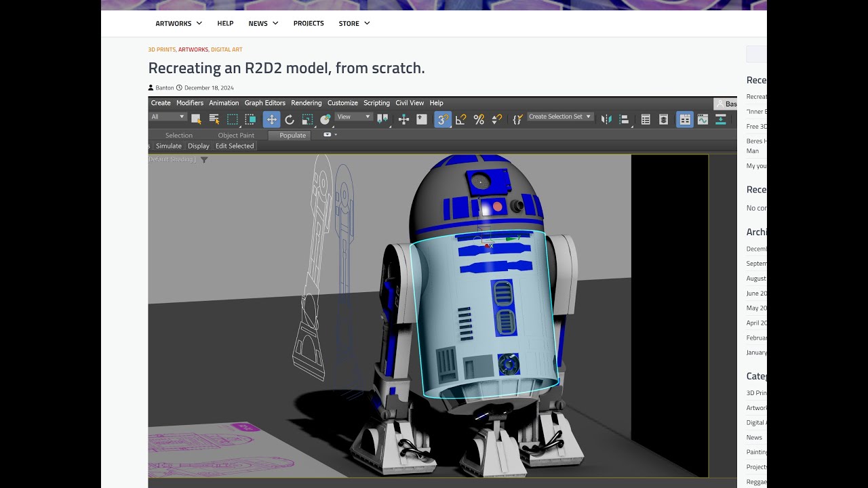Open DIGITAL ART category link

[226, 49]
